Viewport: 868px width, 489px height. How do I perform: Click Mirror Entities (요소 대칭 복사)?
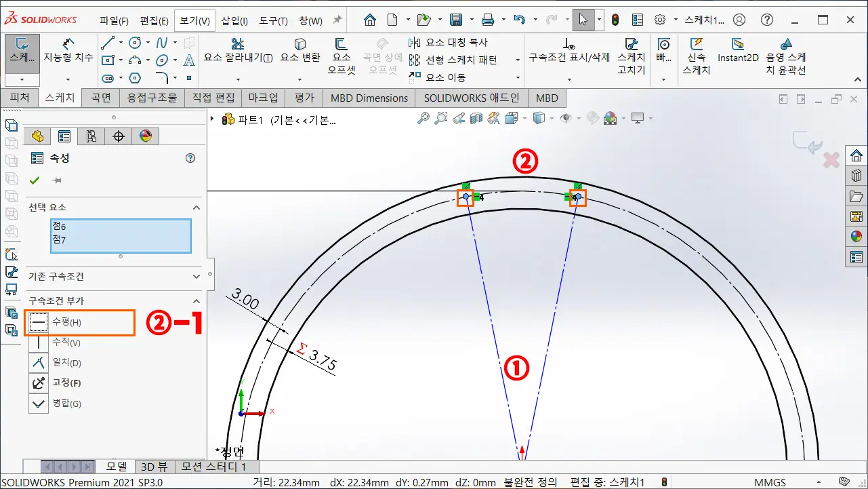449,42
